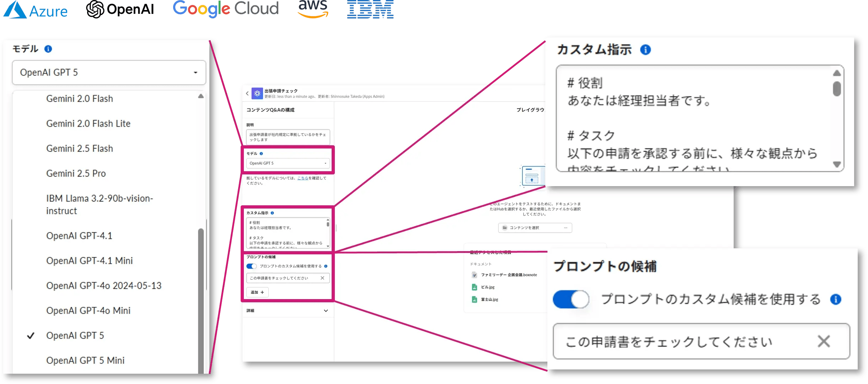Click scroll-up arrow atop the model list

201,96
